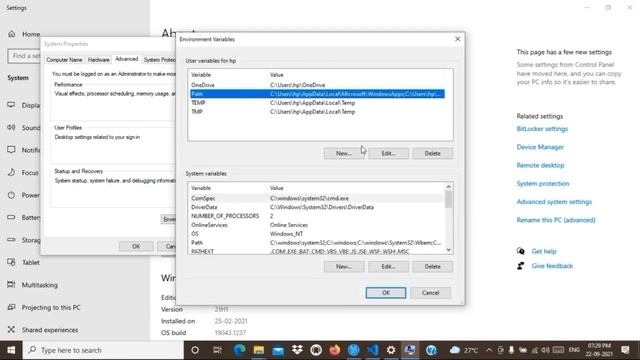Image resolution: width=640 pixels, height=360 pixels.
Task: Open the weather widget showing 27°C
Action: pyautogui.click(x=464, y=350)
